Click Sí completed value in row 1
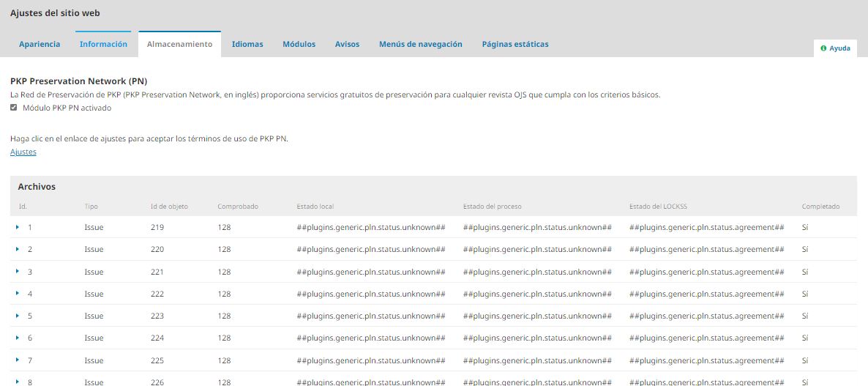This screenshot has width=868, height=386. (805, 227)
